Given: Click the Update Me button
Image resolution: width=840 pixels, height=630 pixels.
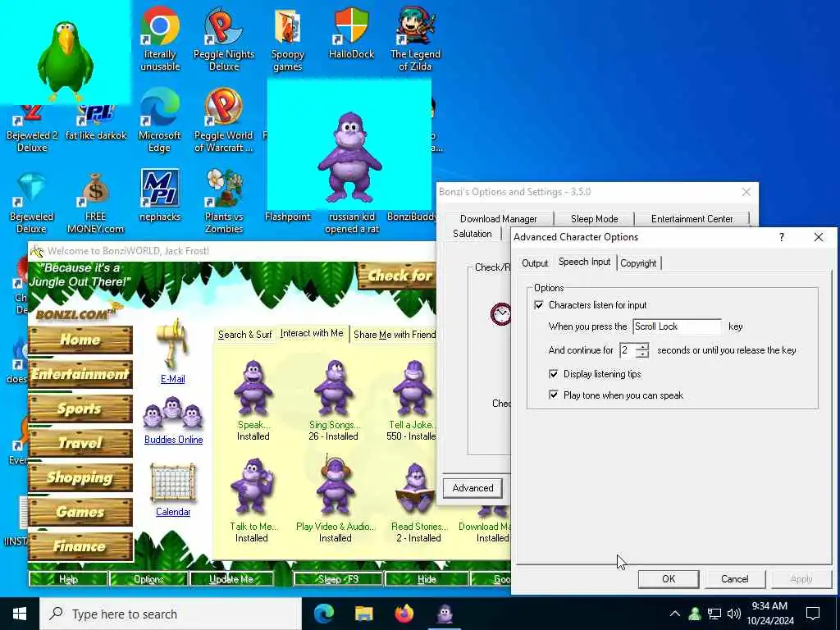Looking at the screenshot, I should pos(231,578).
